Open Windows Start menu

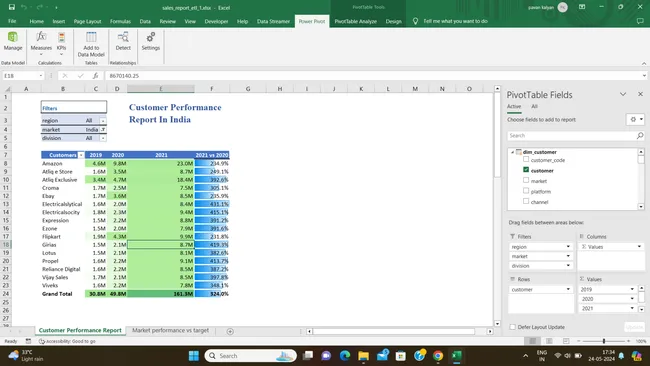[x=194, y=356]
